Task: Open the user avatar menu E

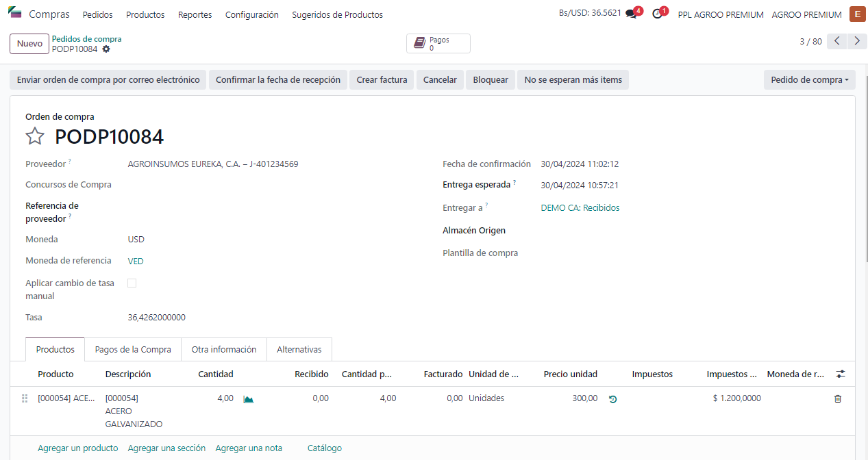Action: click(856, 14)
